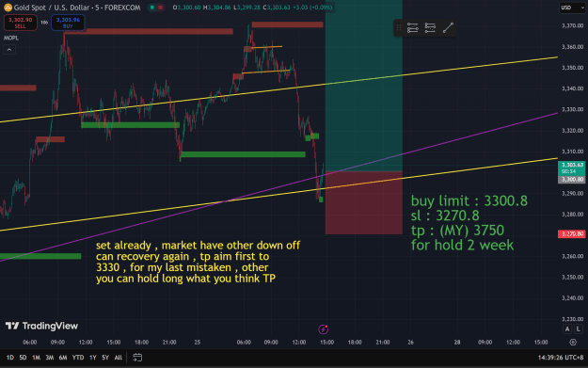
Task: Open the USD currency dropdown
Action: 572,8
